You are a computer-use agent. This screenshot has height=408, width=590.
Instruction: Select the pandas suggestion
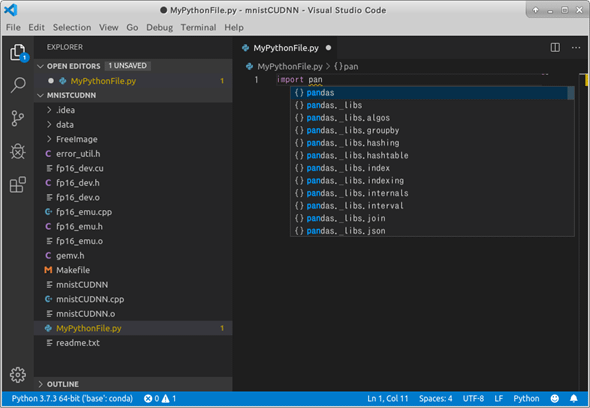429,93
